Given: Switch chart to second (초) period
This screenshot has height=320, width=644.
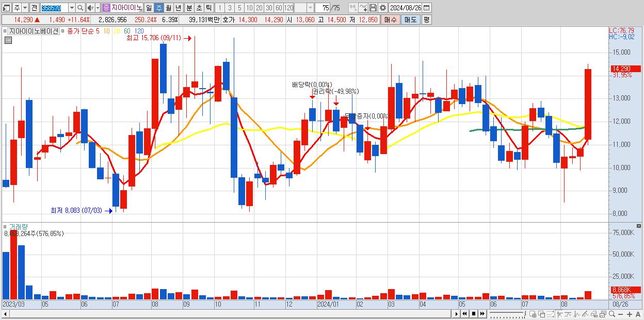Looking at the screenshot, I should [199, 8].
